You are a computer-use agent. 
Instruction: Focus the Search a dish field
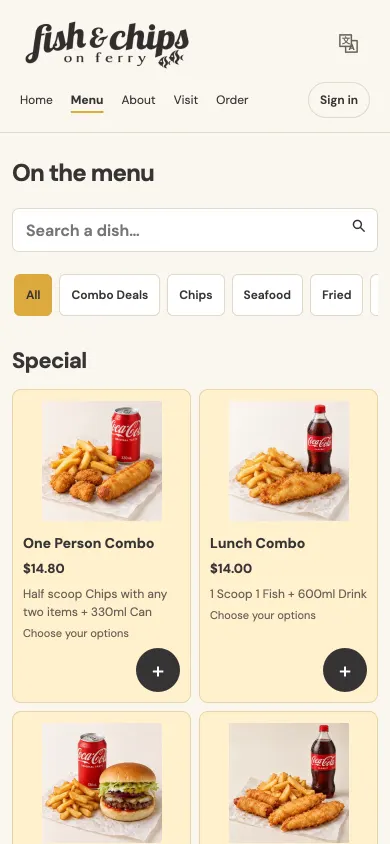point(195,230)
